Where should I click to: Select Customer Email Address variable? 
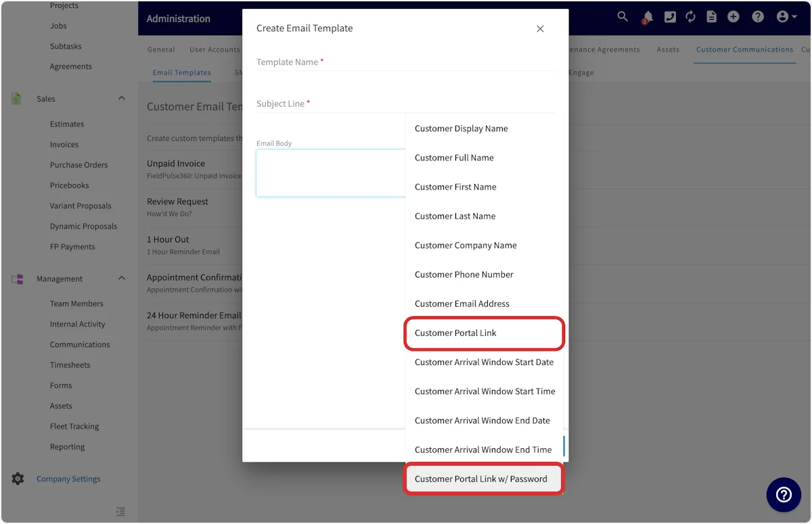[484, 303]
